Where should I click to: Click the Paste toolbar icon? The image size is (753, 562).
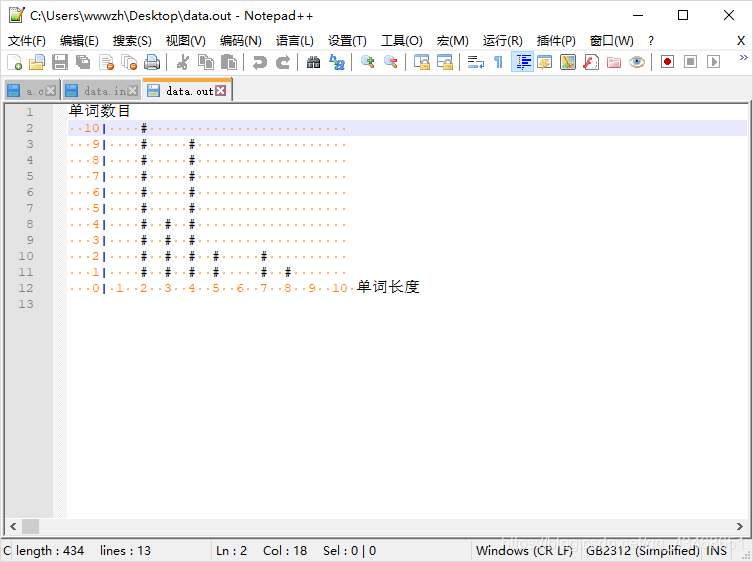pos(229,62)
